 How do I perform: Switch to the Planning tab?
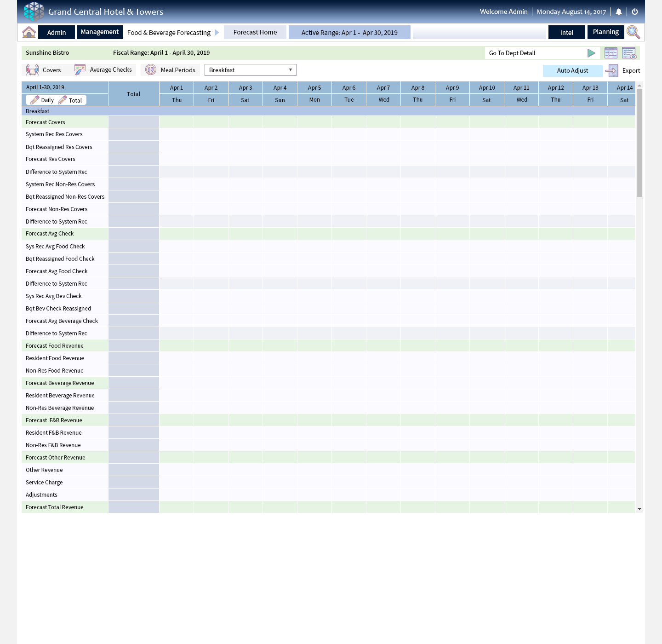605,32
